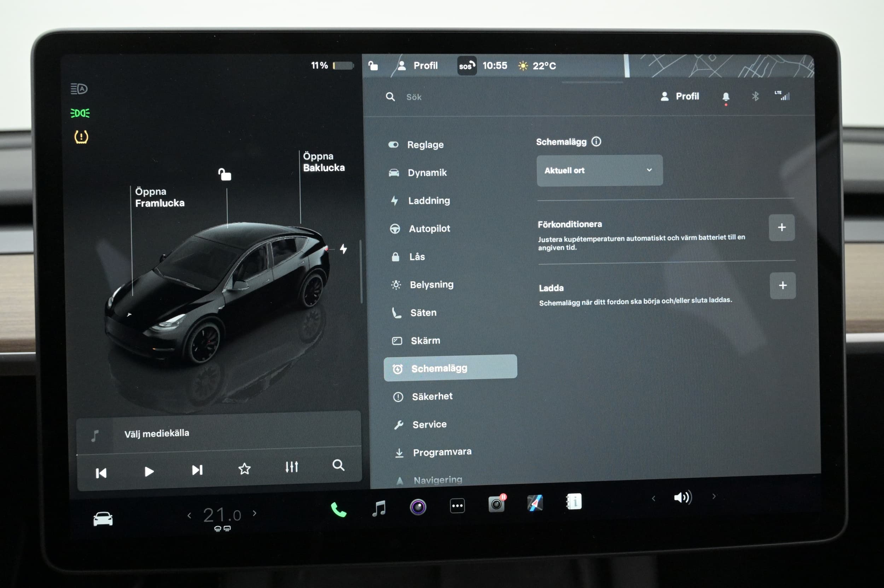Tap Öppna Framlucka to open frunk
This screenshot has width=884, height=588.
pyautogui.click(x=160, y=197)
